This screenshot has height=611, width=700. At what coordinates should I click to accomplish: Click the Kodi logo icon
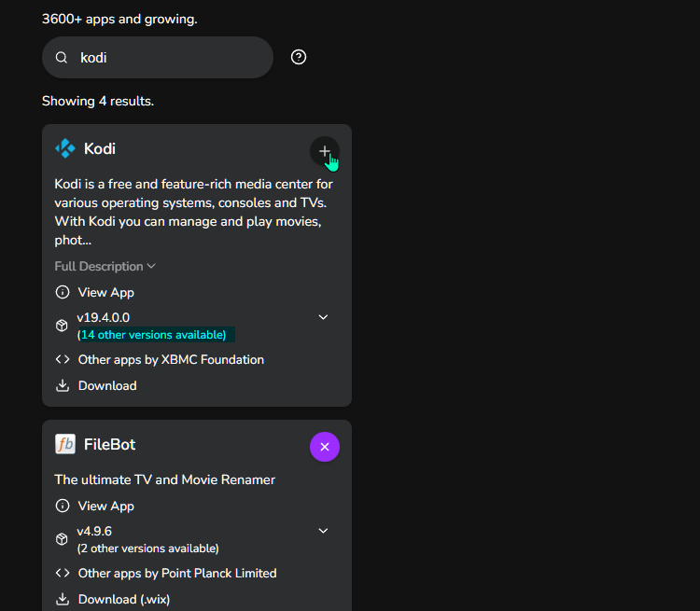tap(65, 148)
